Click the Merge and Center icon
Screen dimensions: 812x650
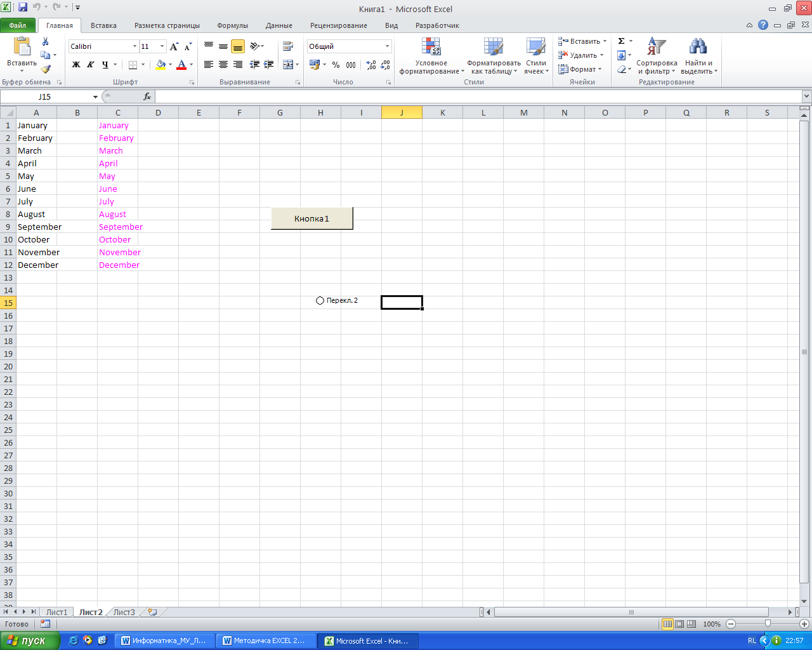click(288, 65)
